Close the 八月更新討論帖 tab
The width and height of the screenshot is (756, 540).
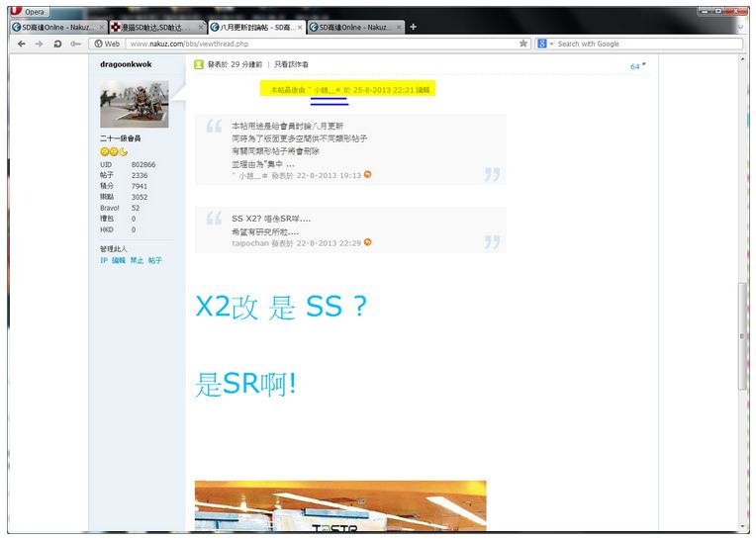pos(300,27)
